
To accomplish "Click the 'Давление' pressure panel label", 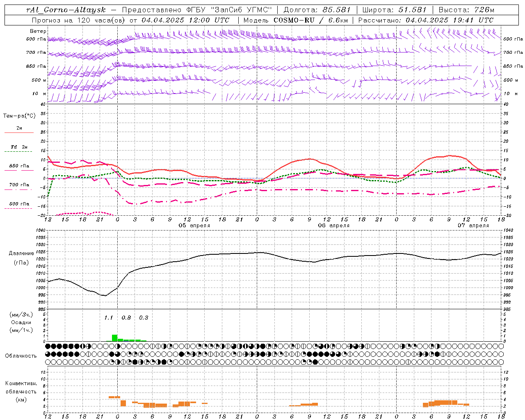I will coord(21,253).
